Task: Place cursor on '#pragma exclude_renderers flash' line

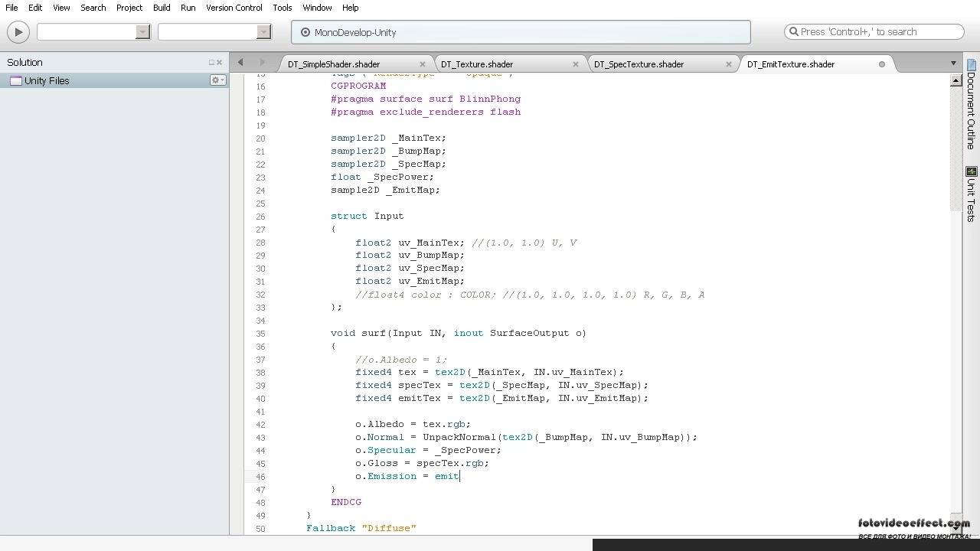Action: click(426, 112)
